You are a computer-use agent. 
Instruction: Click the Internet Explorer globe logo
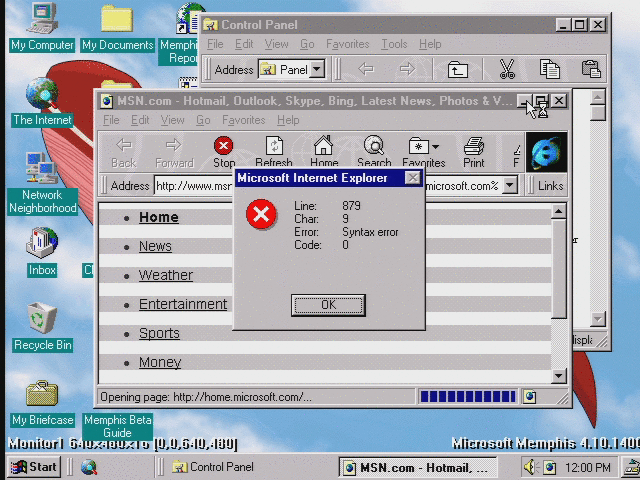tap(546, 152)
